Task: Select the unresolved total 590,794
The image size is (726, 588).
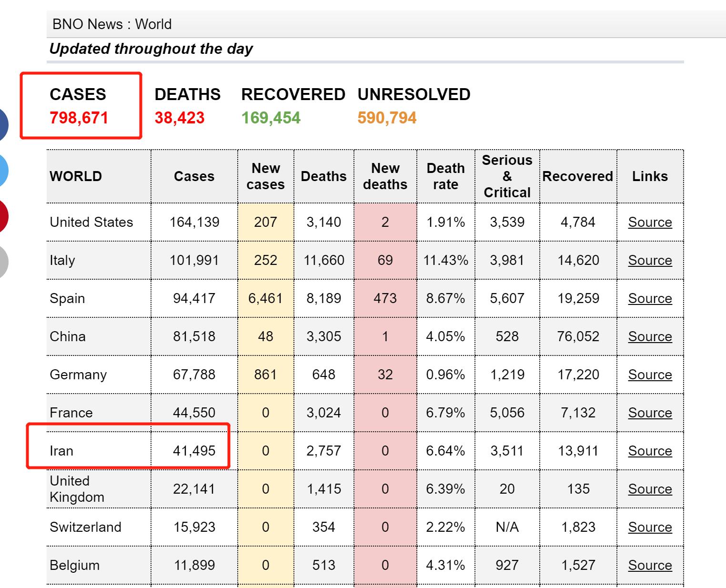Action: [387, 118]
